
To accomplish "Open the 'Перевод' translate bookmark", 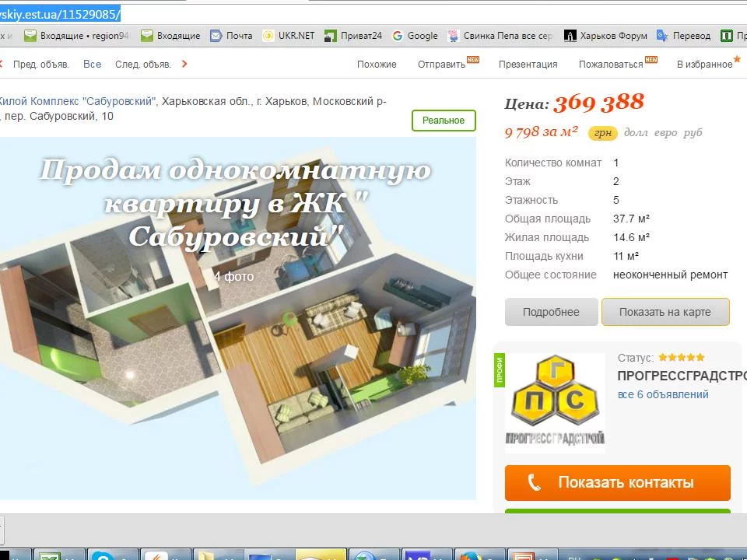I will tap(683, 36).
